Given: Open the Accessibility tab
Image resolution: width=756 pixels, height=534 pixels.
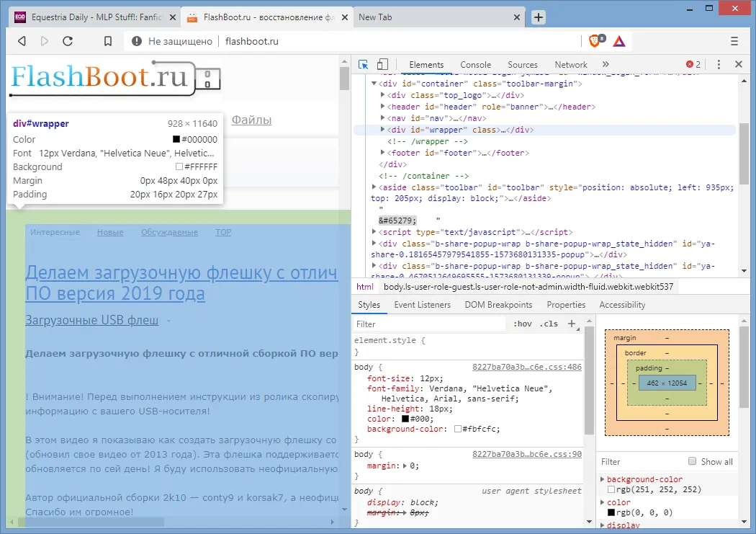Looking at the screenshot, I should point(622,305).
